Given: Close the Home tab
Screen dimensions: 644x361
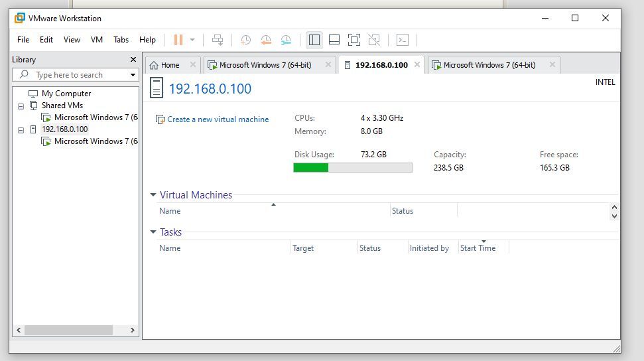Looking at the screenshot, I should (x=192, y=64).
